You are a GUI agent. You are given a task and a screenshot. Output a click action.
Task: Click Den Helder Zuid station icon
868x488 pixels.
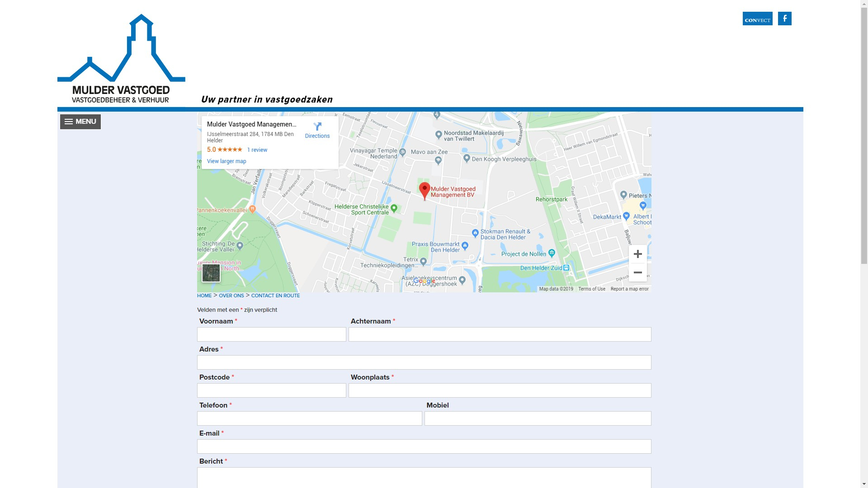tap(566, 268)
